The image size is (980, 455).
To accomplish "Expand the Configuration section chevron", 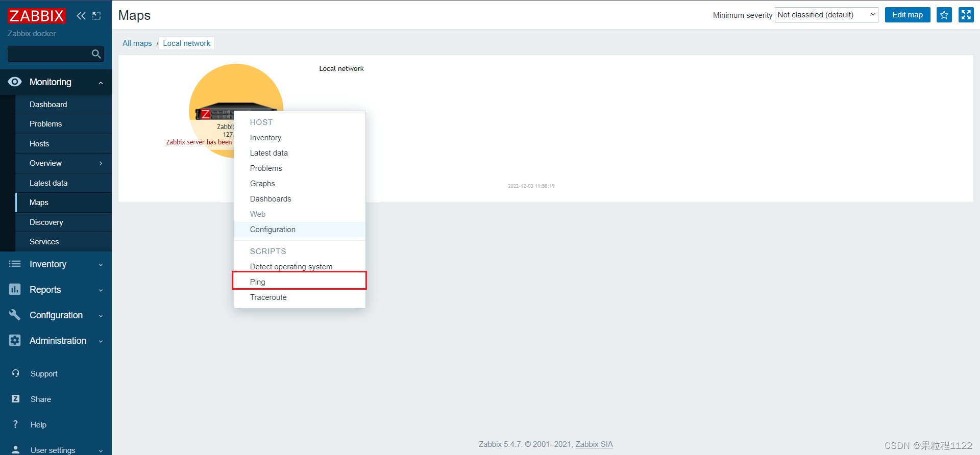I will [x=101, y=316].
